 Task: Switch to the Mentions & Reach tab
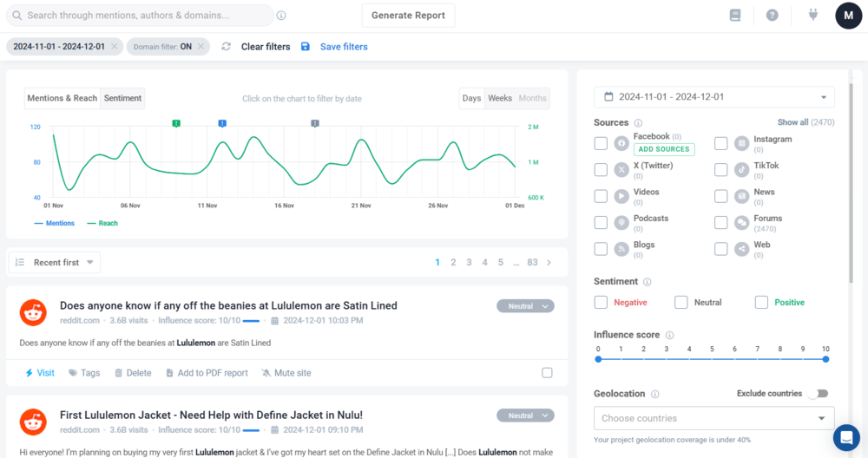click(62, 98)
